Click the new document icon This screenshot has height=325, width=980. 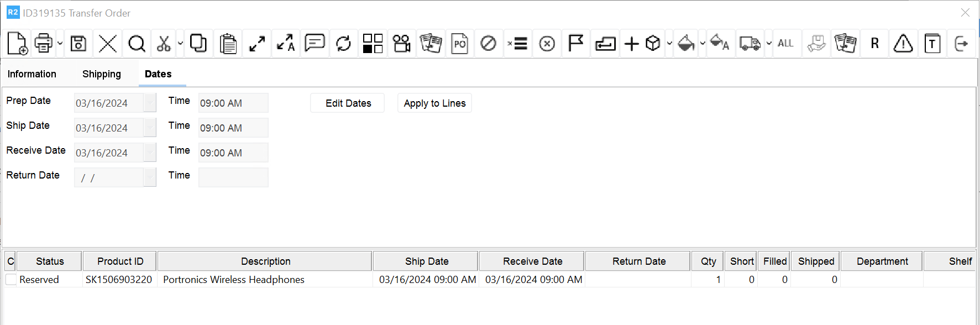click(x=17, y=43)
